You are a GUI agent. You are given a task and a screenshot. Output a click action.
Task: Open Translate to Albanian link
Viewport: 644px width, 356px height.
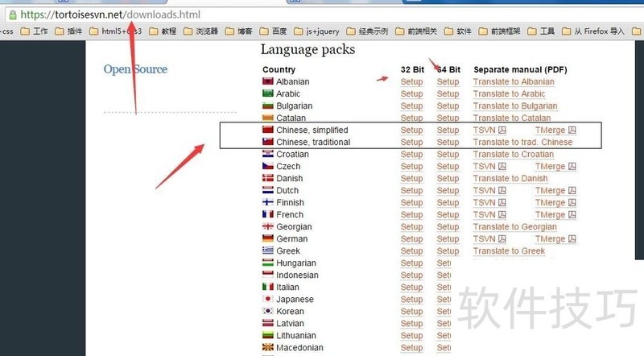click(514, 82)
